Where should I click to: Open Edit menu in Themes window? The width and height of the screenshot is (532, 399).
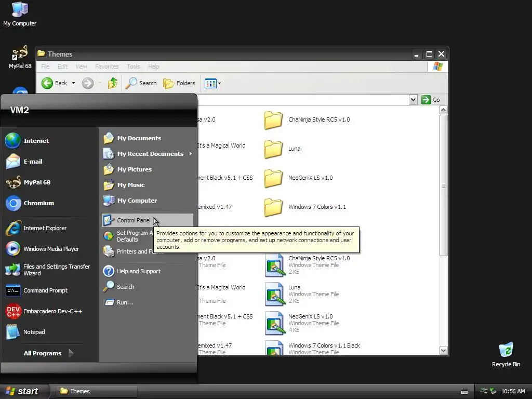pyautogui.click(x=62, y=66)
